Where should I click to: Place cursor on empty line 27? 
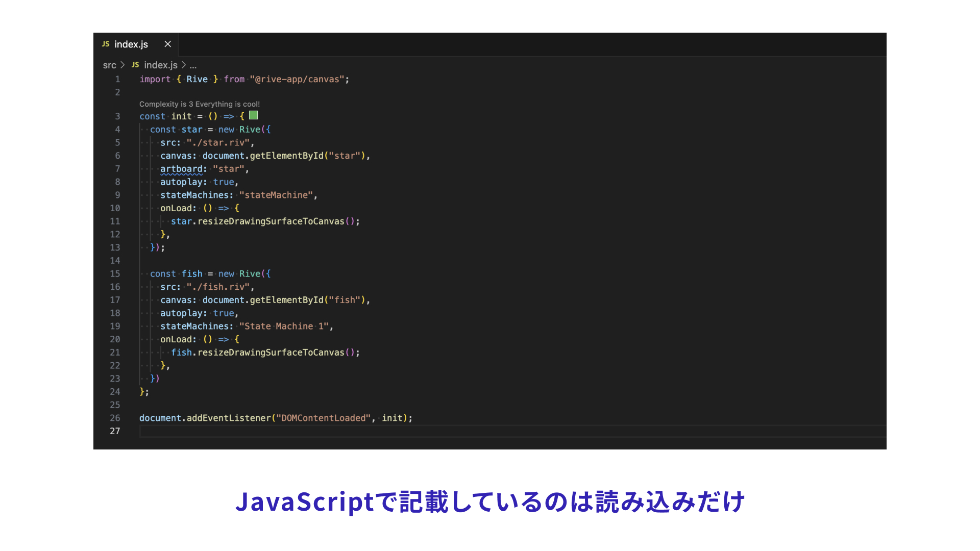click(x=512, y=431)
